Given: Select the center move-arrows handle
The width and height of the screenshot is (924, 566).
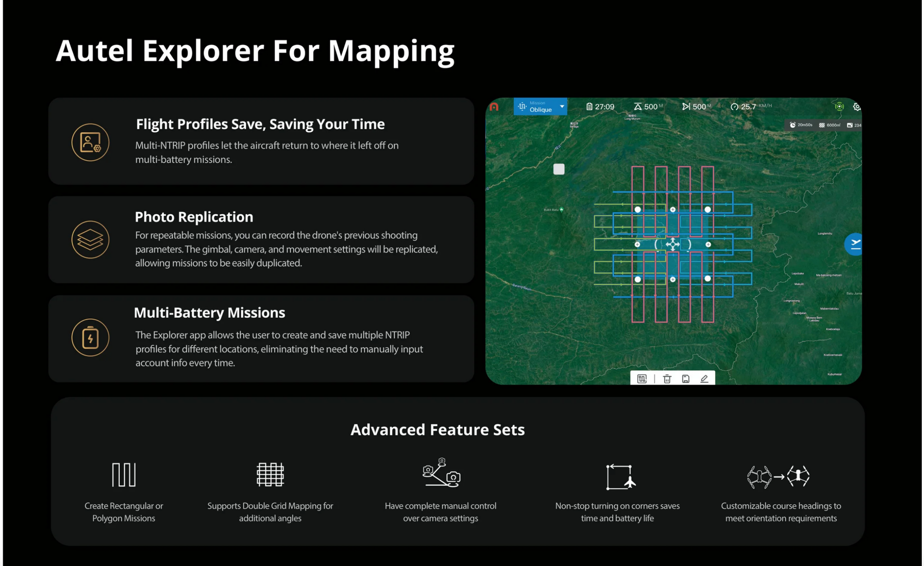Looking at the screenshot, I should point(672,244).
